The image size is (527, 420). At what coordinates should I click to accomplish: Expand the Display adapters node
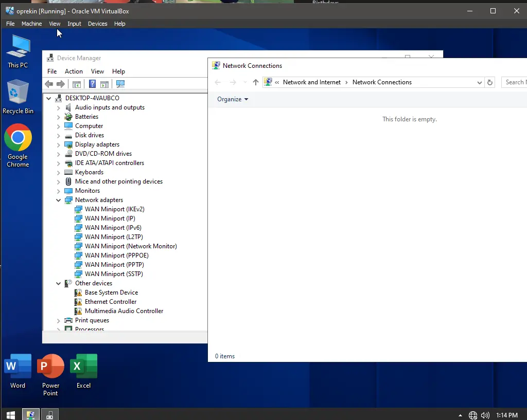click(59, 144)
